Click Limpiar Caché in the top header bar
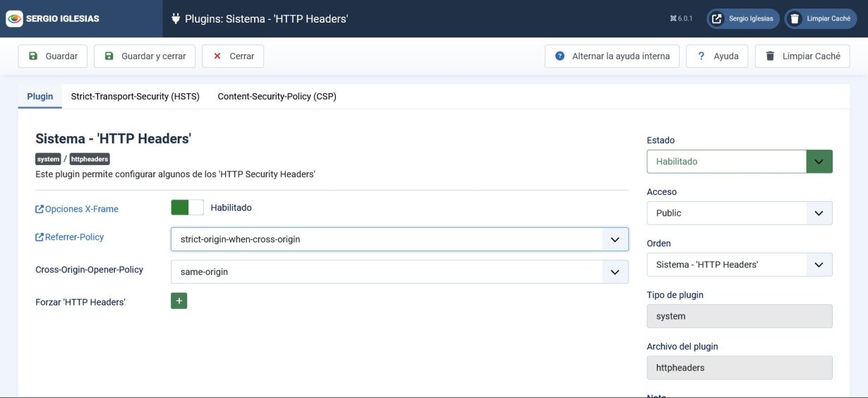This screenshot has height=398, width=868. pyautogui.click(x=821, y=19)
